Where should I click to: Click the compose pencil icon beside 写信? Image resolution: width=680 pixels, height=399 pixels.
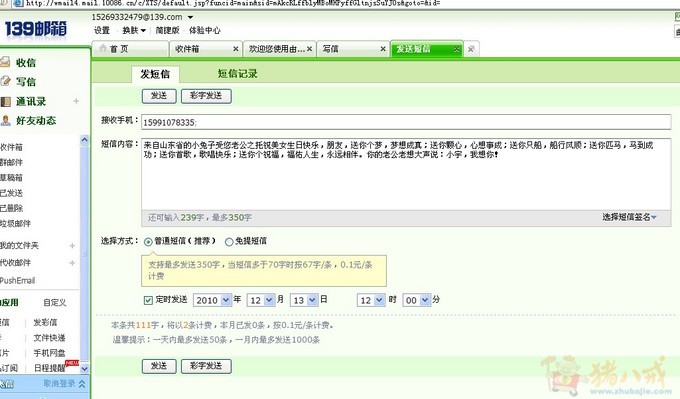point(5,81)
